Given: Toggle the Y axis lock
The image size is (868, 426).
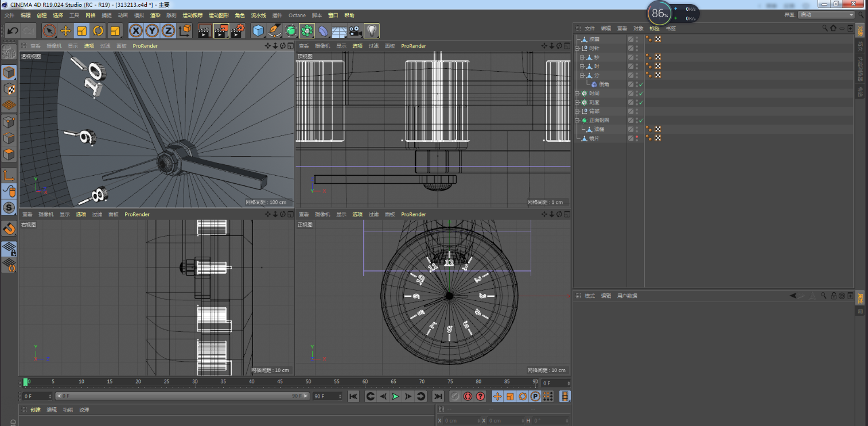Looking at the screenshot, I should 152,30.
